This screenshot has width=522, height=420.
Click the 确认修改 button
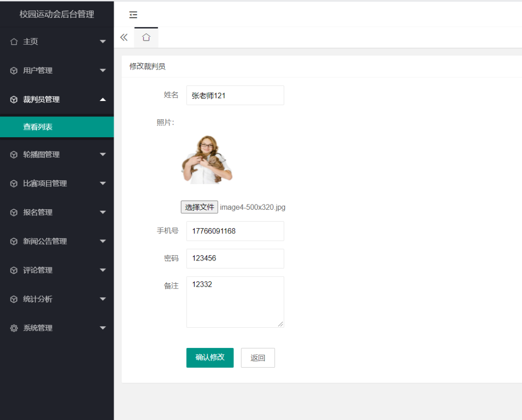click(210, 358)
